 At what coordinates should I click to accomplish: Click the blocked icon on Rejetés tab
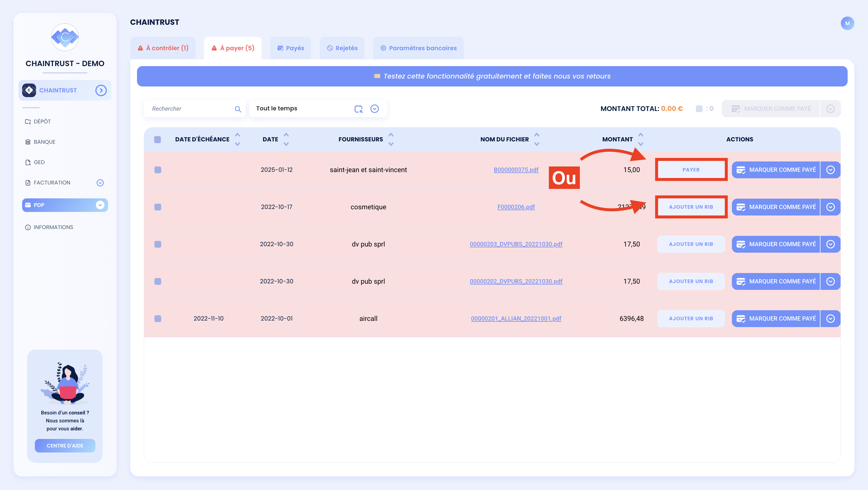pyautogui.click(x=330, y=48)
